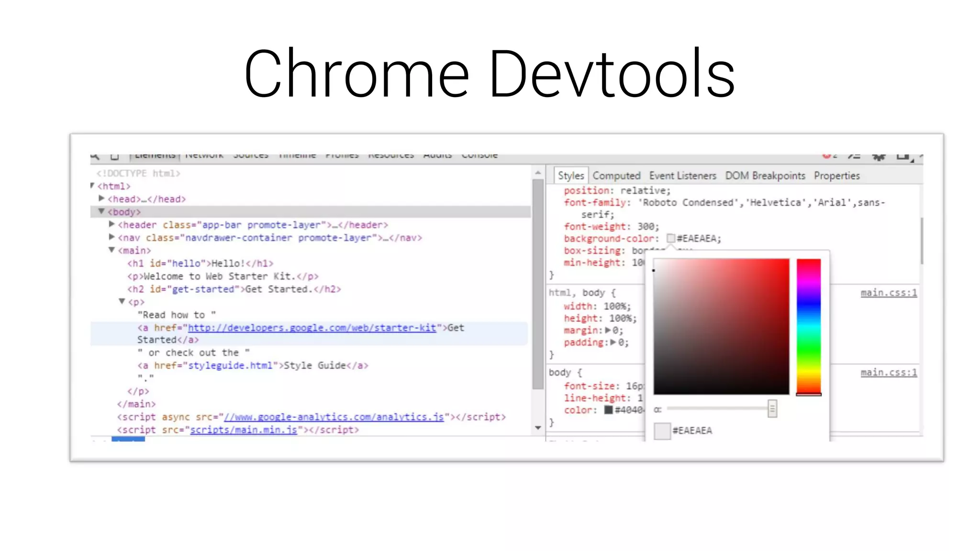Select the <!DOCTYPE html> line
The image size is (980, 551).
click(138, 173)
